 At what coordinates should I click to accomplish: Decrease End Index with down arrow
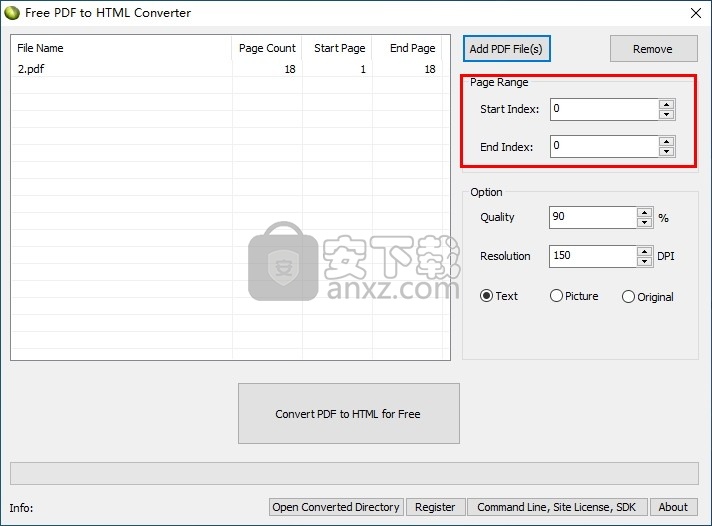[667, 151]
